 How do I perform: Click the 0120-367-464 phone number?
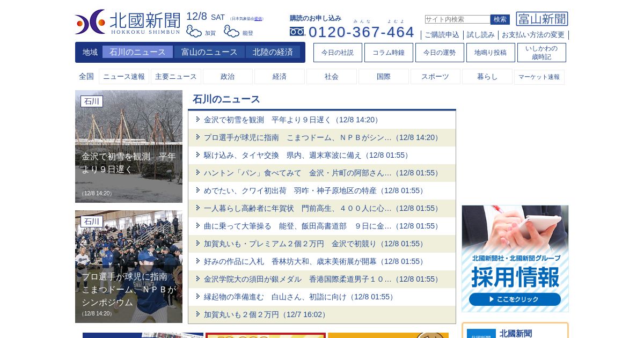361,32
